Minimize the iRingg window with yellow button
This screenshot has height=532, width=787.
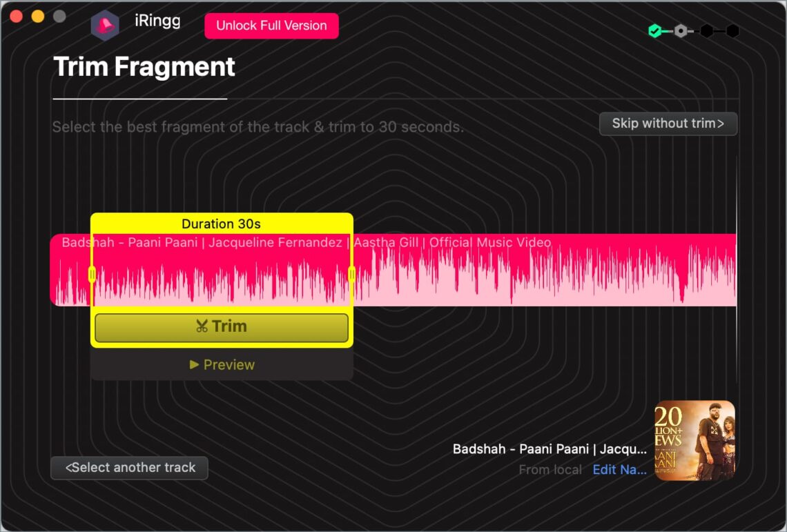38,17
